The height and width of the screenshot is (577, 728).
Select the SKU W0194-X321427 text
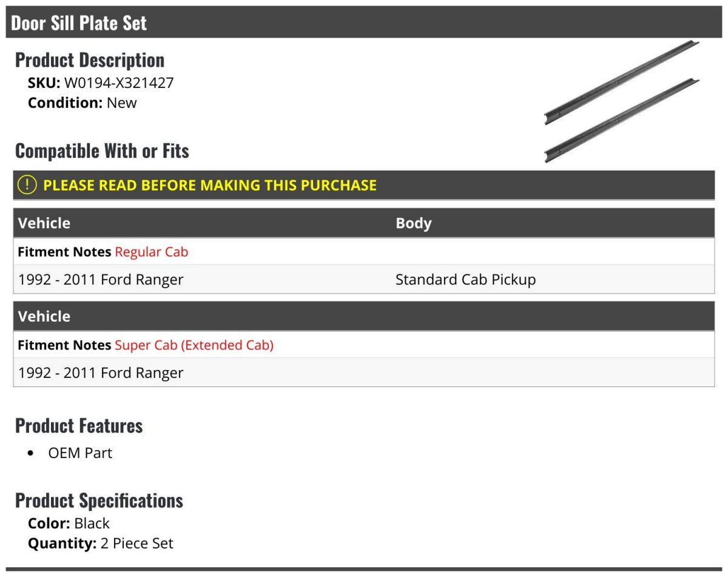(x=101, y=83)
